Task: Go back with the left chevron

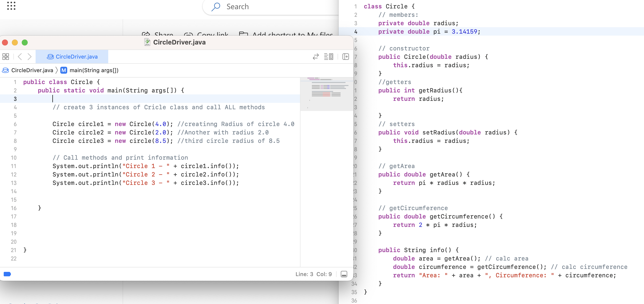Action: pos(20,57)
